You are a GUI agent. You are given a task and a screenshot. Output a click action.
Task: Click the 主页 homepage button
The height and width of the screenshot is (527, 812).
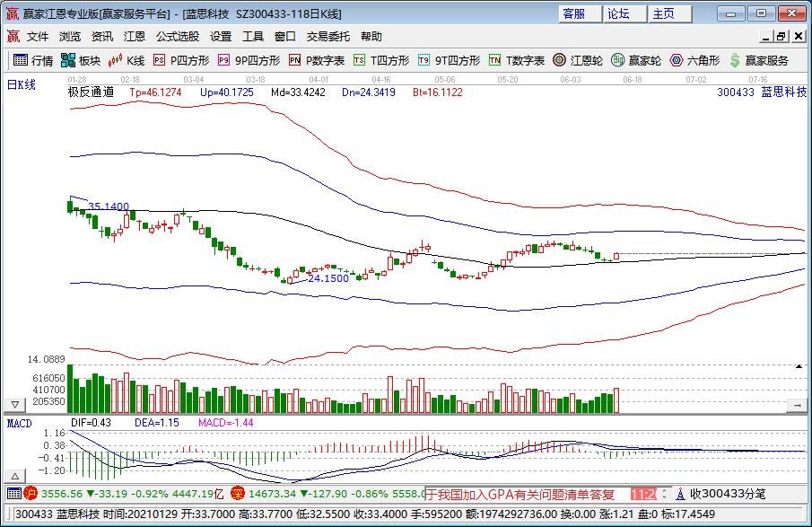click(x=670, y=14)
